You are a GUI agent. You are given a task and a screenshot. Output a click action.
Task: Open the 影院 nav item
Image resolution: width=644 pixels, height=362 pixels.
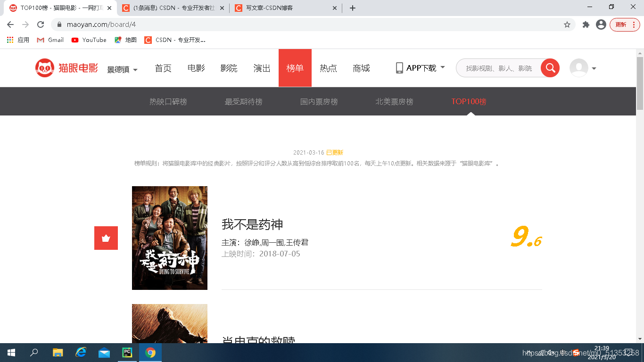[229, 68]
